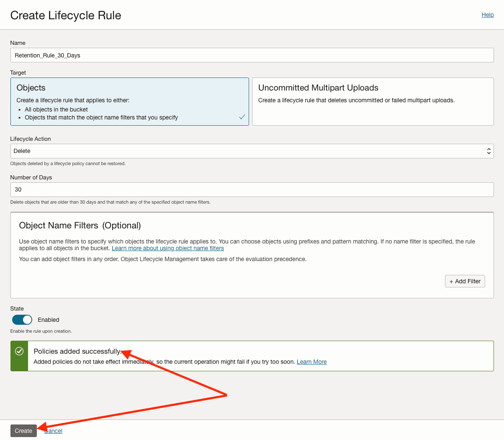Click the up-down arrows on Lifecycle Action
Viewport: 504px width, 440px height.
point(489,151)
